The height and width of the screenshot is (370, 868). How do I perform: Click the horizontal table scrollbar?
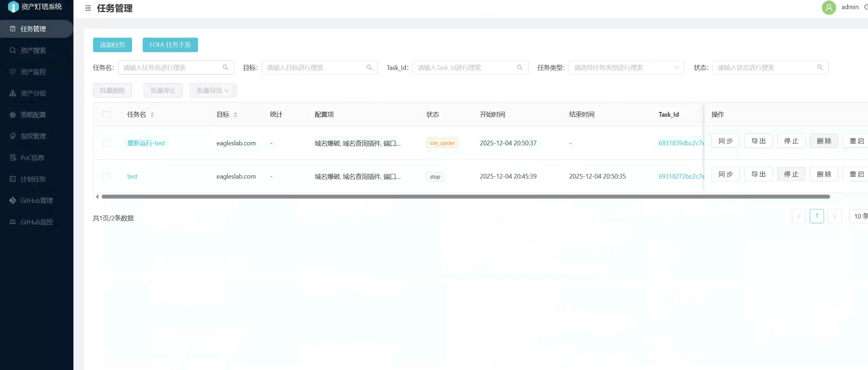[465, 197]
